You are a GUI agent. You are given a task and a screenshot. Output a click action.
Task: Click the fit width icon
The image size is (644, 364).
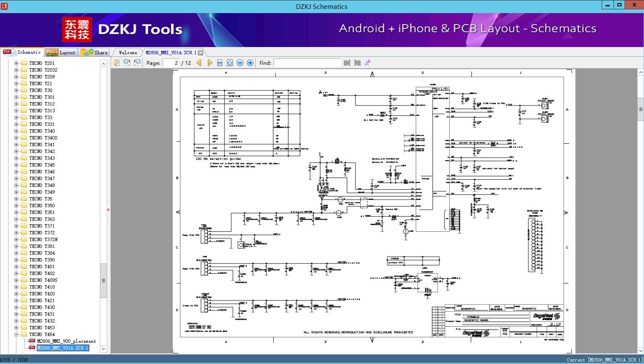point(220,63)
